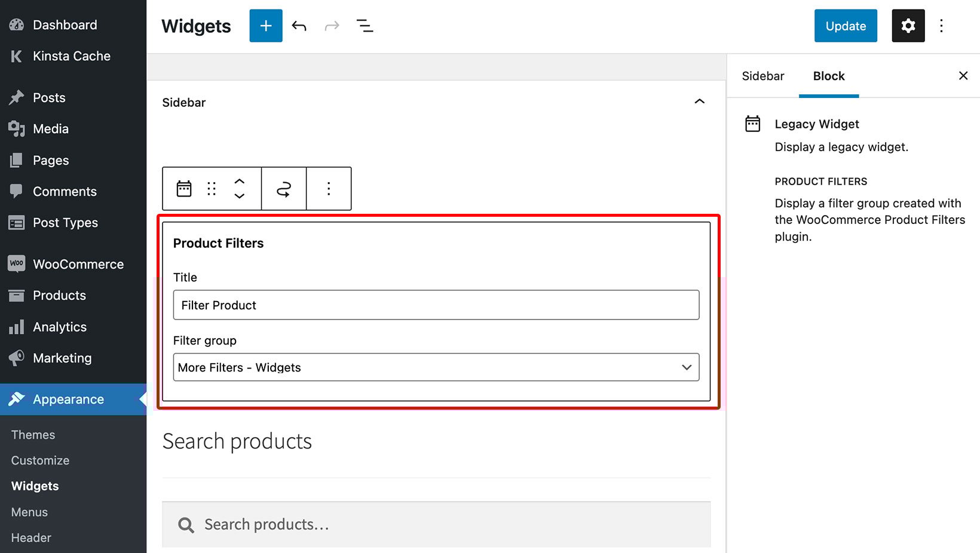The width and height of the screenshot is (980, 553).
Task: Click the transform/convert icon in the block toolbar
Action: tap(284, 188)
